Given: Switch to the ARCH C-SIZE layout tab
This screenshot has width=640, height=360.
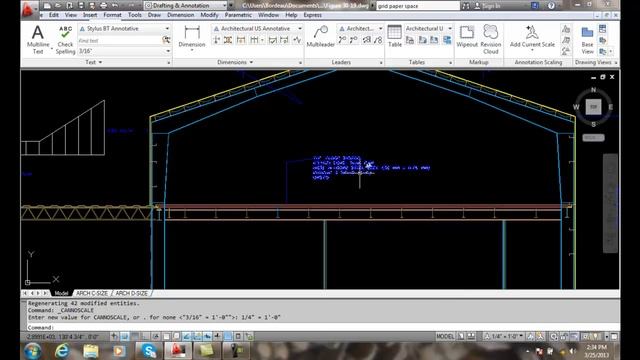Looking at the screenshot, I should click(92, 293).
